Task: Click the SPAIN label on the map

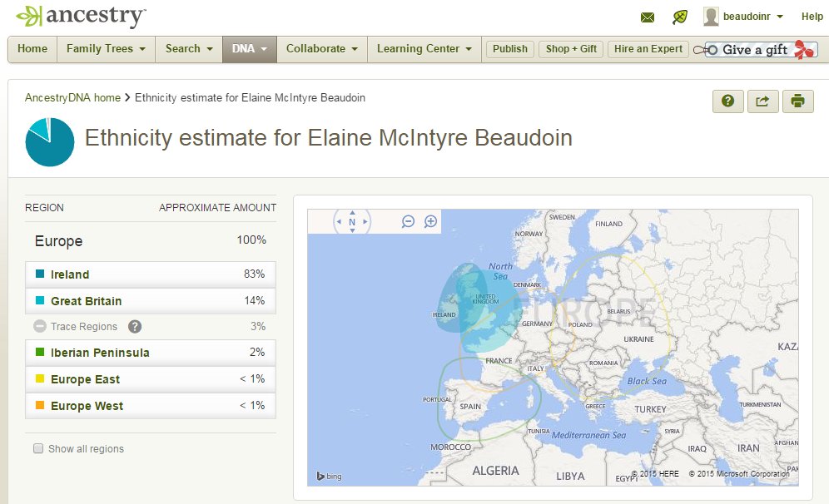Action: click(x=470, y=407)
